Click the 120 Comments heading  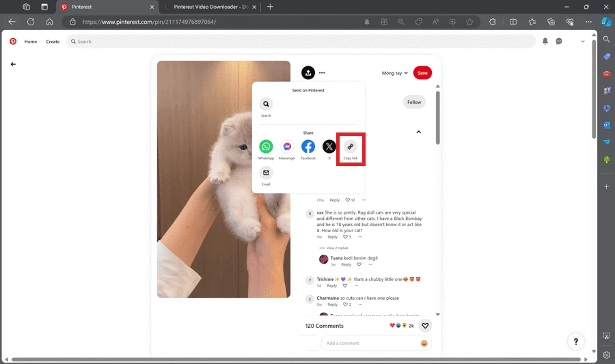click(325, 326)
